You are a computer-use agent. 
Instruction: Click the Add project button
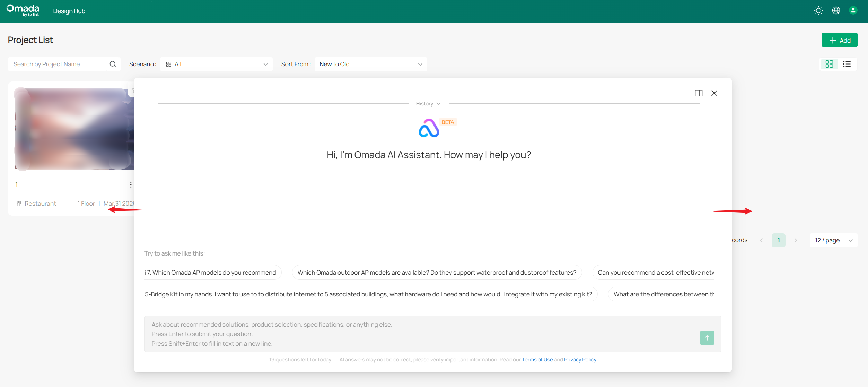(839, 40)
